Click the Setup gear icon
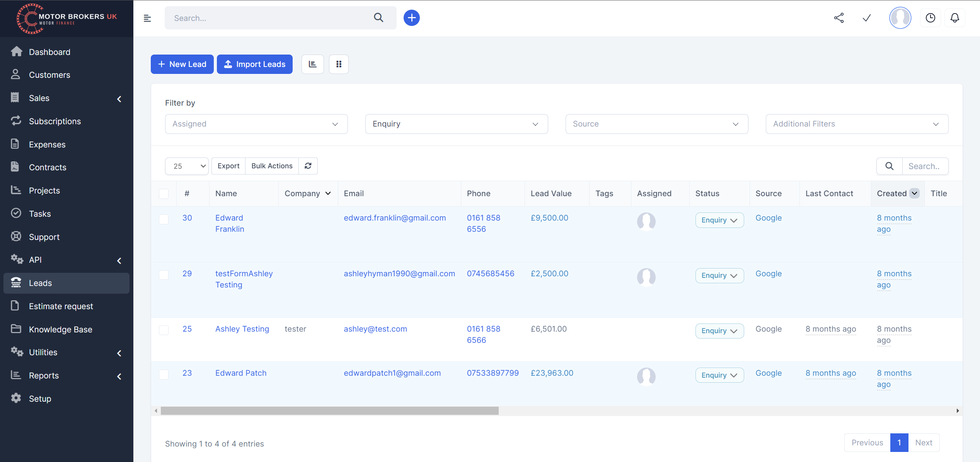Screen dimensions: 980x462 [16, 398]
